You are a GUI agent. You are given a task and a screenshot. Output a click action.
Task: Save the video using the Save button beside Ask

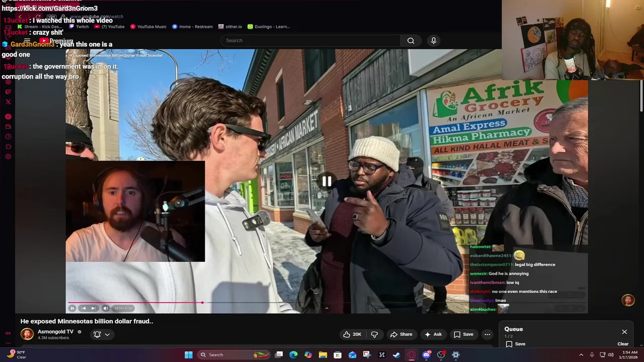click(x=463, y=334)
